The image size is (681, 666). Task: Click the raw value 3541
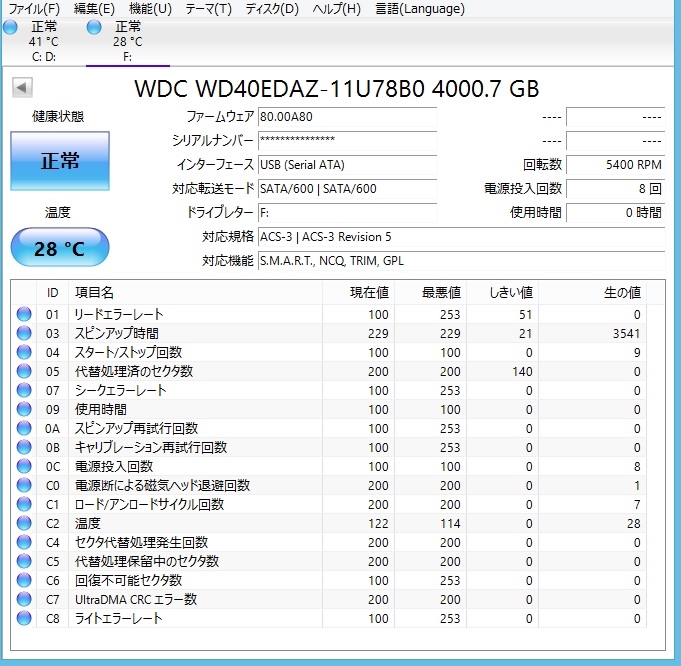pos(626,333)
